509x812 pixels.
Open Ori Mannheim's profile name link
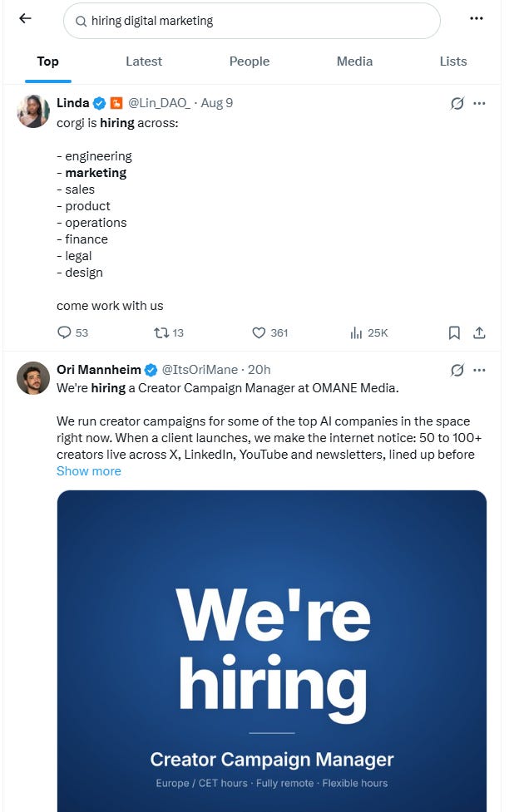[98, 370]
